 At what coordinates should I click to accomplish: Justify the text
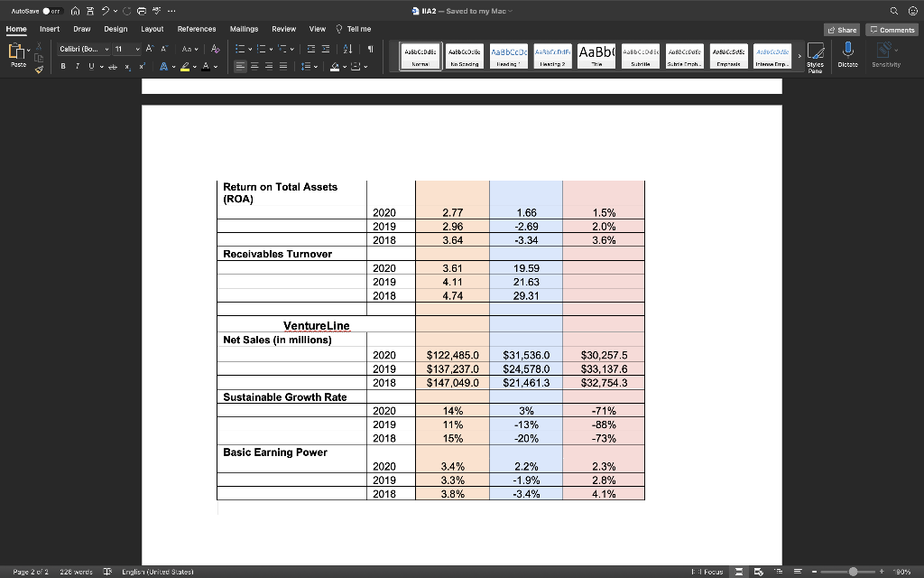click(283, 67)
